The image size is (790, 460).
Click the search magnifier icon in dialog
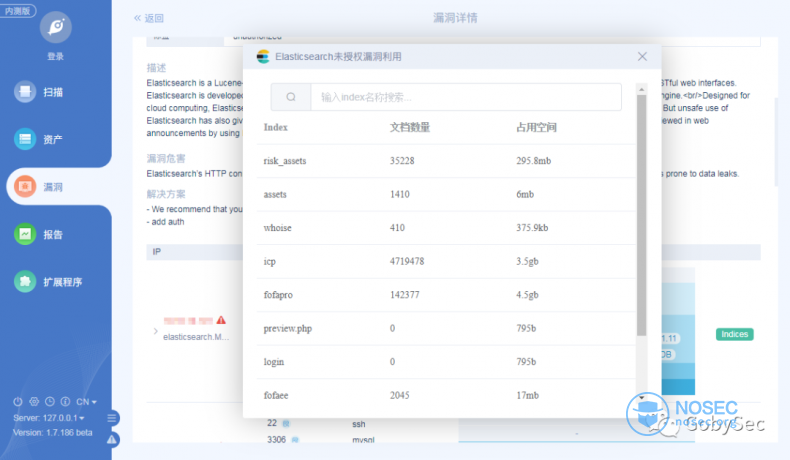click(x=291, y=97)
